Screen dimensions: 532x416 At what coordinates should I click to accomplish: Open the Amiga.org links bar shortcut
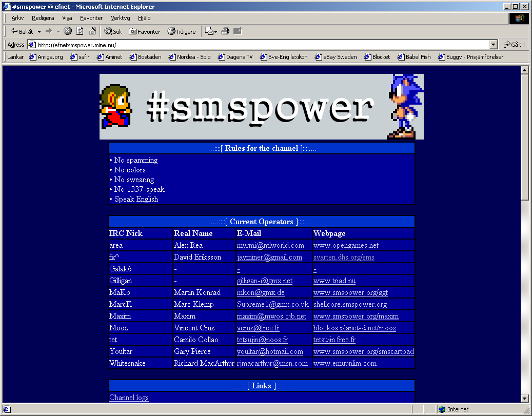point(46,57)
